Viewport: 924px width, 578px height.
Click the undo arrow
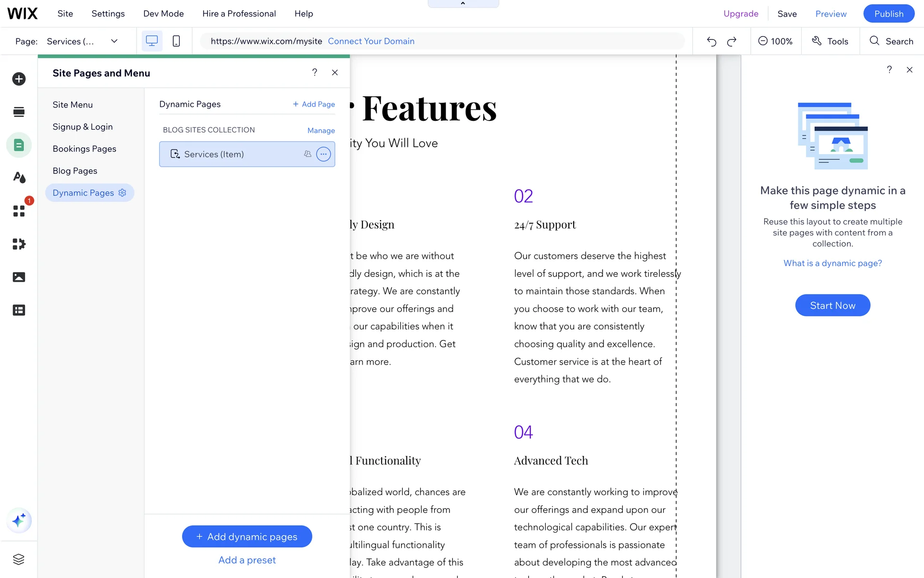pyautogui.click(x=711, y=41)
